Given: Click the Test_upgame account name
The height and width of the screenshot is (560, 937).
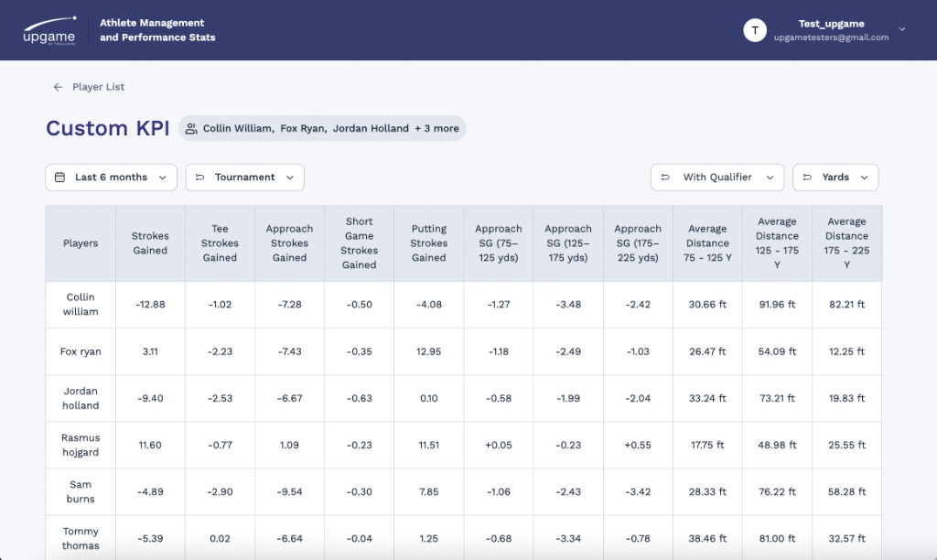Looking at the screenshot, I should click(x=831, y=24).
